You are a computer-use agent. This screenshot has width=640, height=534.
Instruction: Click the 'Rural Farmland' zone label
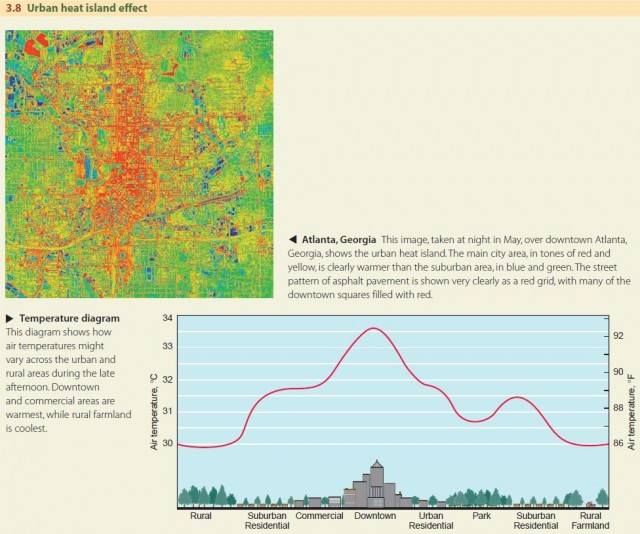tap(590, 521)
